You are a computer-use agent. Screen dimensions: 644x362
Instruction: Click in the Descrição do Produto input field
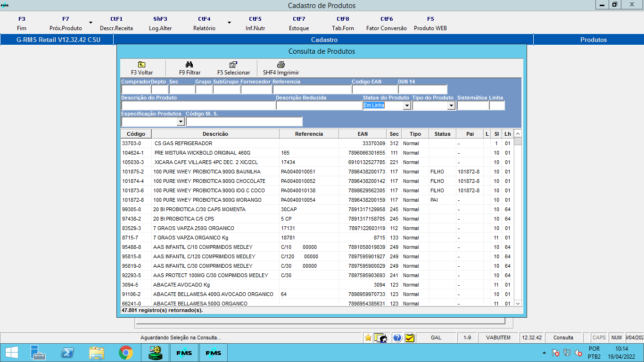coord(198,106)
